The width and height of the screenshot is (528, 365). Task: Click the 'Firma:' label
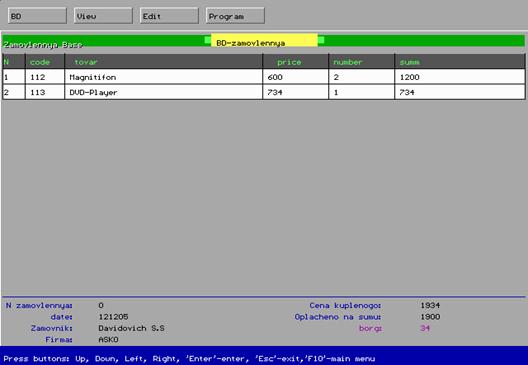click(59, 340)
